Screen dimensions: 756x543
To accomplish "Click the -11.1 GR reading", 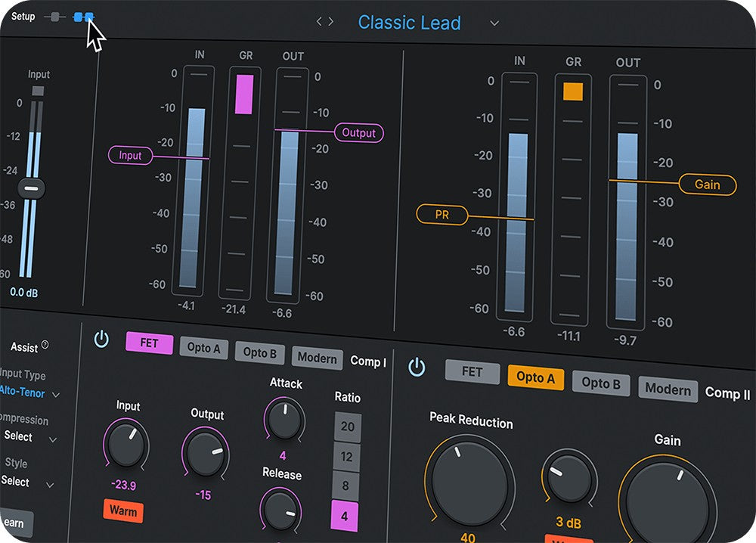I will point(569,336).
